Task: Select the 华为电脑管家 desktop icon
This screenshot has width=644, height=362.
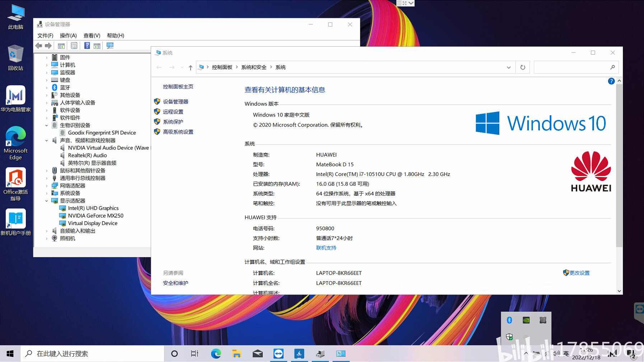Action: [x=15, y=99]
